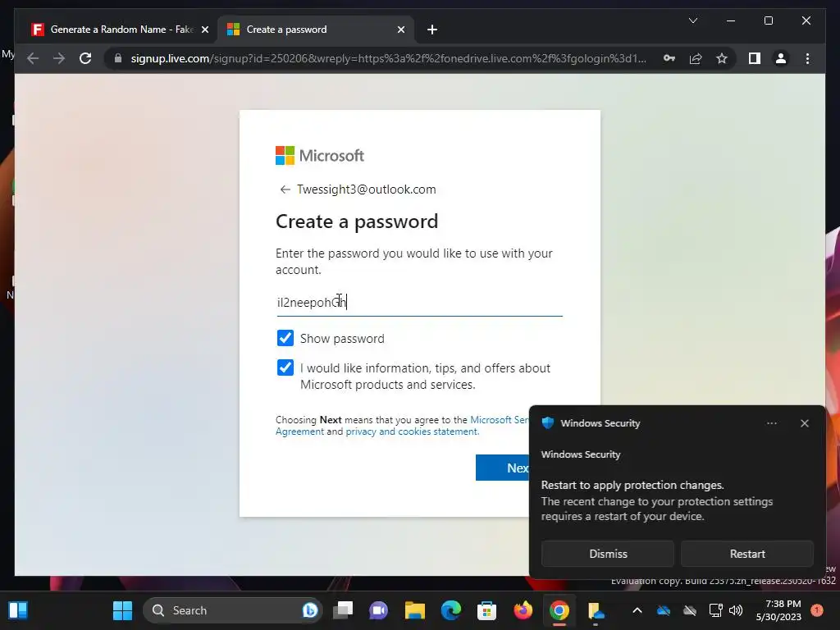Open Task View on the taskbar
840x630 pixels.
(343, 610)
